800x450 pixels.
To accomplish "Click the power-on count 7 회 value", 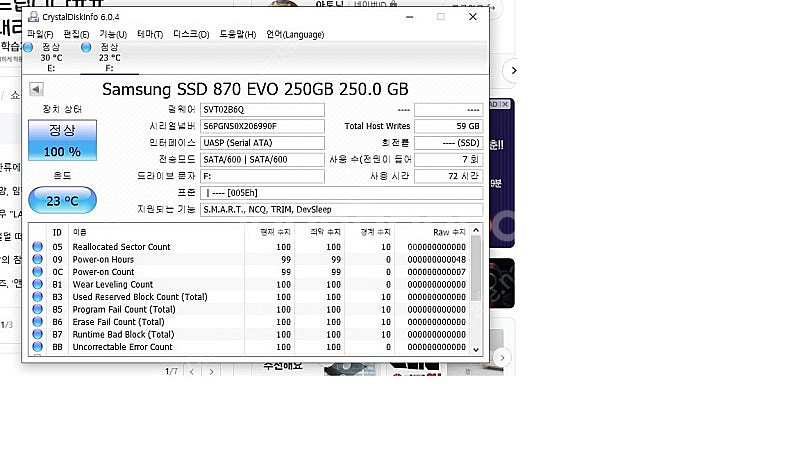I will [x=448, y=160].
